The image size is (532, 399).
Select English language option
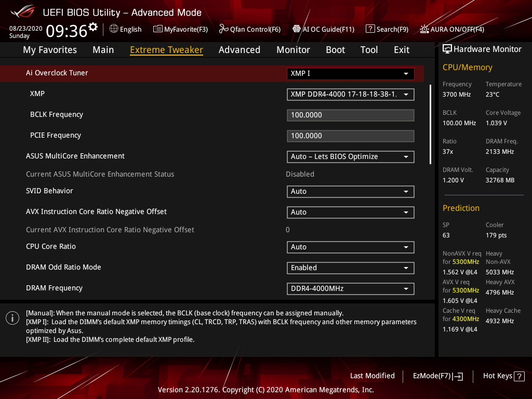(x=130, y=29)
